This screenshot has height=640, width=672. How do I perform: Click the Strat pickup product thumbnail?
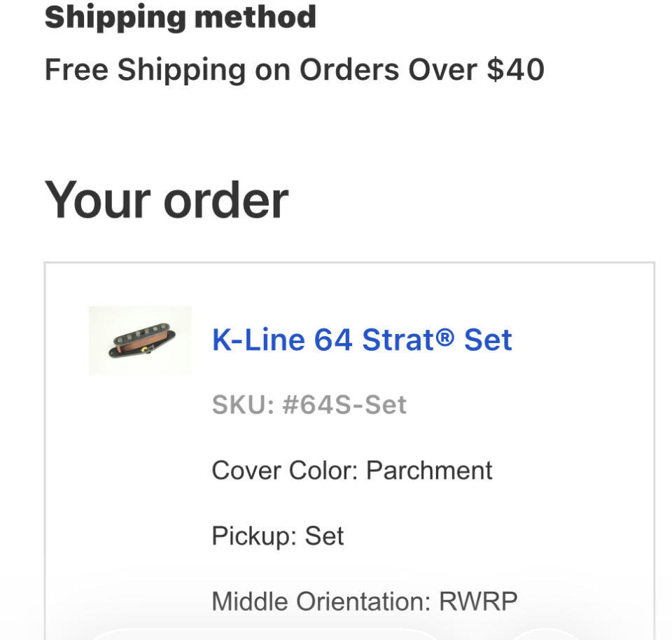point(140,340)
